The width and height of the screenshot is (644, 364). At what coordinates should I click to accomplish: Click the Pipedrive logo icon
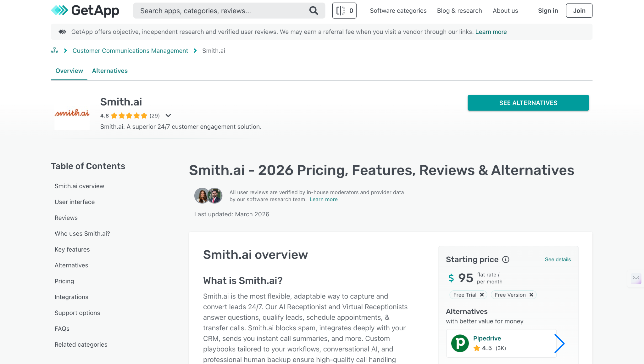[460, 343]
